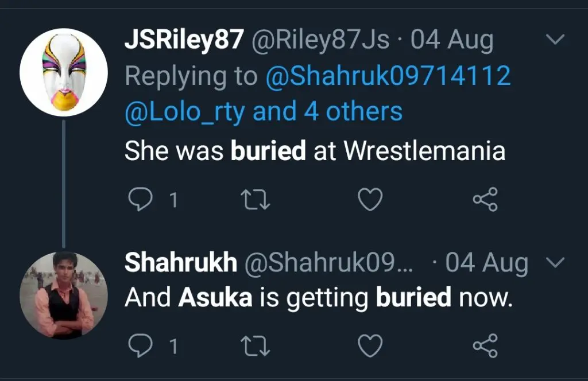Reply to JSRiley87's tweet

(x=138, y=199)
